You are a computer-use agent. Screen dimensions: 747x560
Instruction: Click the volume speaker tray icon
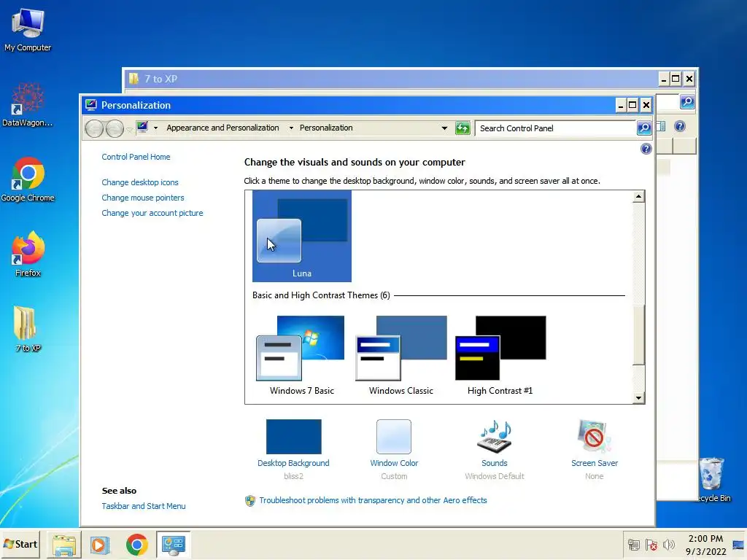click(x=669, y=544)
